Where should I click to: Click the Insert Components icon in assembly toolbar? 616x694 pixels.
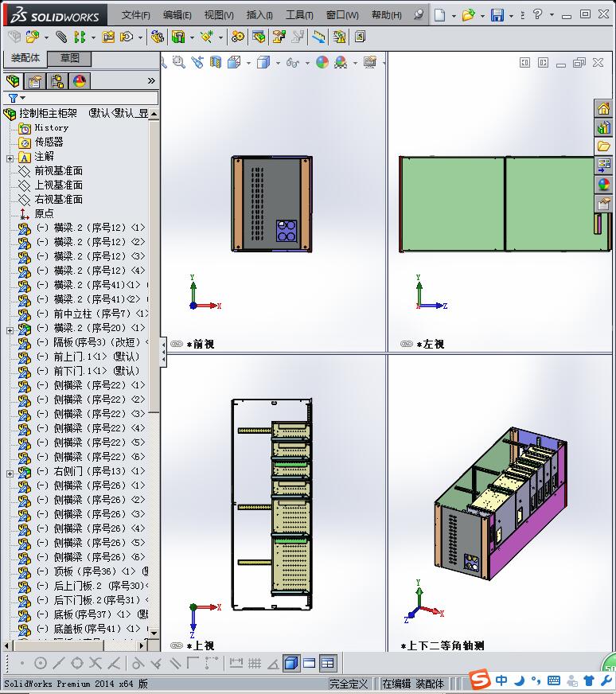33,37
